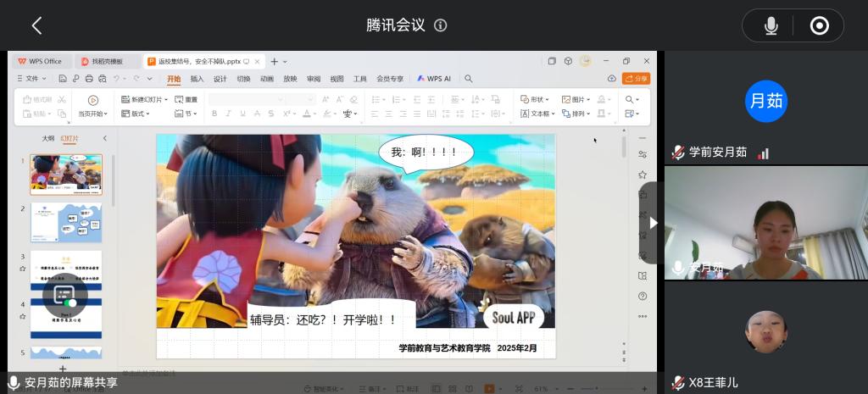Image resolution: width=868 pixels, height=394 pixels.
Task: Switch to the 找稻壳模板 tab
Action: [107, 61]
